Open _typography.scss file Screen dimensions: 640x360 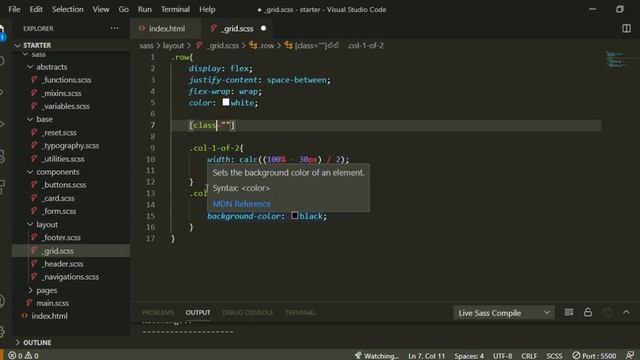coord(71,146)
